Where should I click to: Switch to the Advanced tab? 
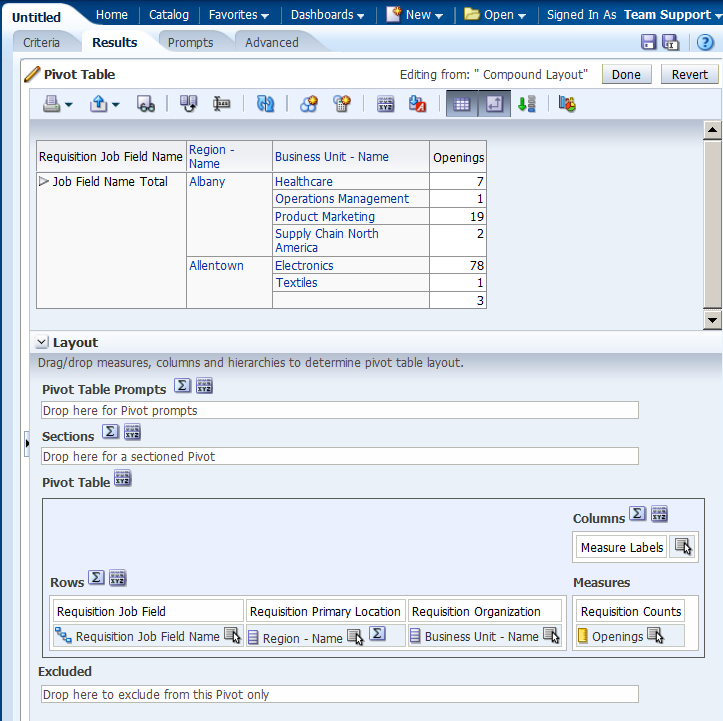pyautogui.click(x=272, y=42)
